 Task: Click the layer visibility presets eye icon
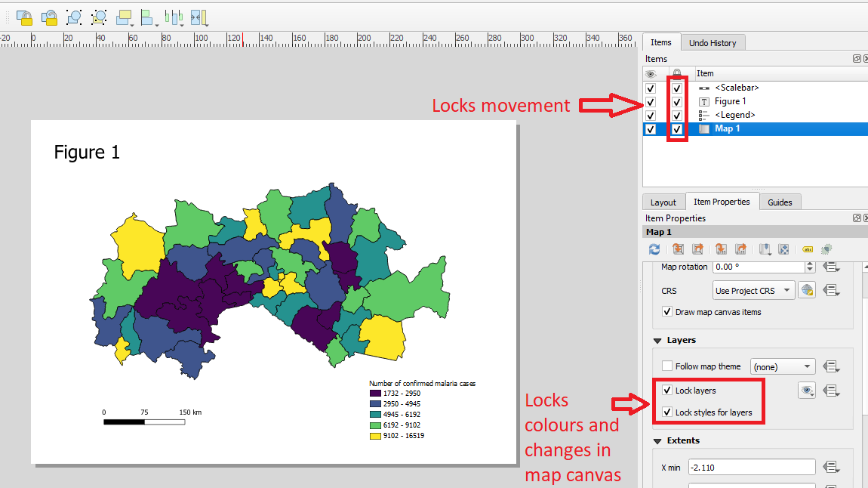tap(807, 391)
